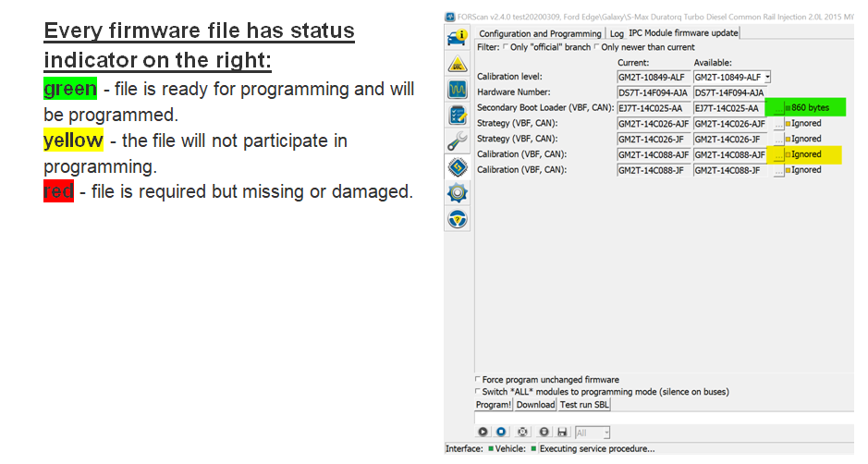This screenshot has height=464, width=868.
Task: Enable Only "official" branch filter
Action: (505, 47)
